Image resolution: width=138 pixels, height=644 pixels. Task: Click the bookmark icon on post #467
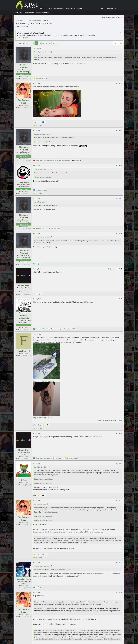[111, 269]
